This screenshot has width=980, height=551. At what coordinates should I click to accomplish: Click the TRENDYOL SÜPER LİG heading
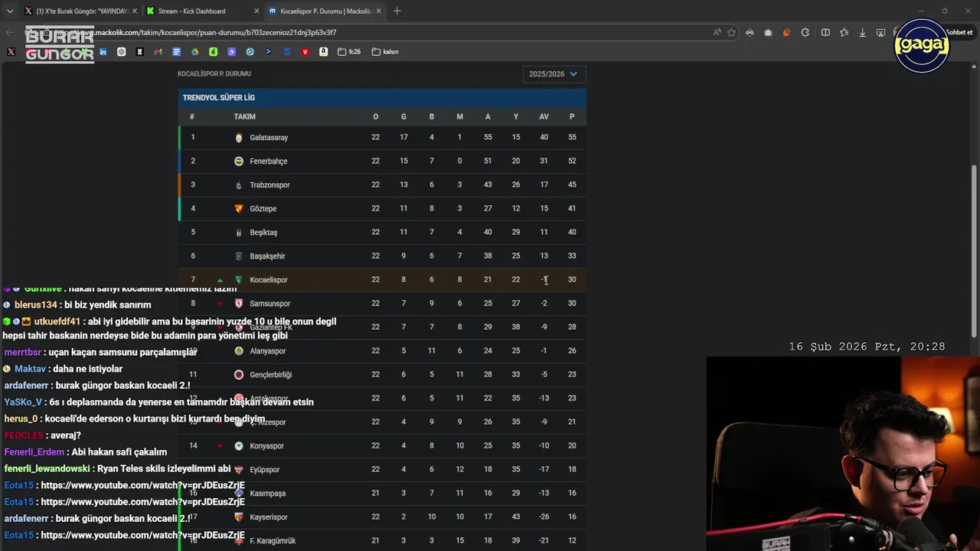click(219, 98)
